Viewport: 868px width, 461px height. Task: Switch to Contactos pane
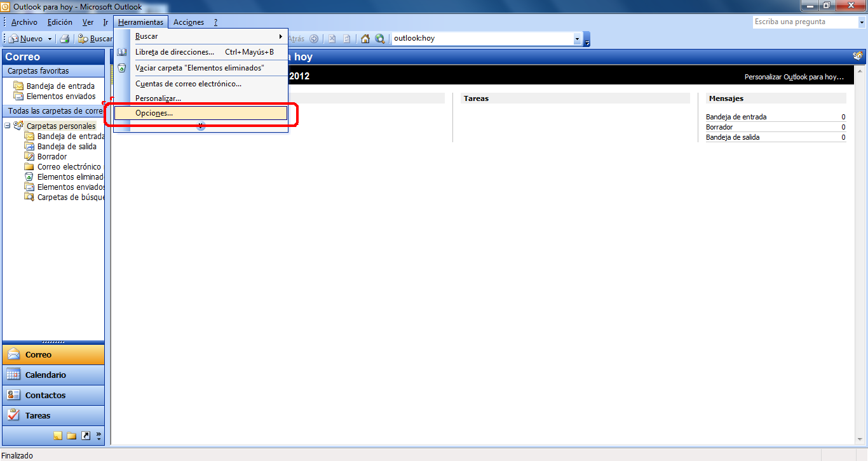pos(53,395)
